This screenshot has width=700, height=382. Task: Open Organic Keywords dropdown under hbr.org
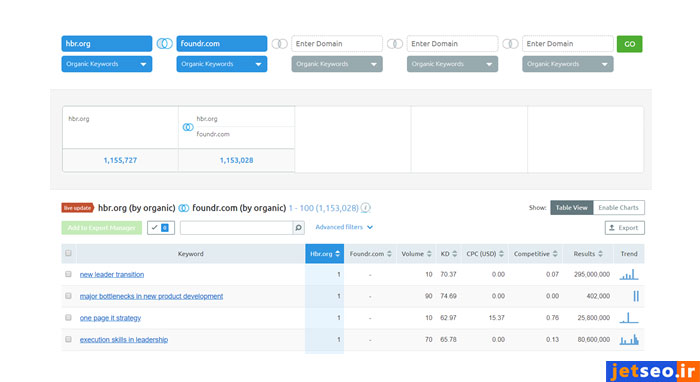tap(107, 64)
